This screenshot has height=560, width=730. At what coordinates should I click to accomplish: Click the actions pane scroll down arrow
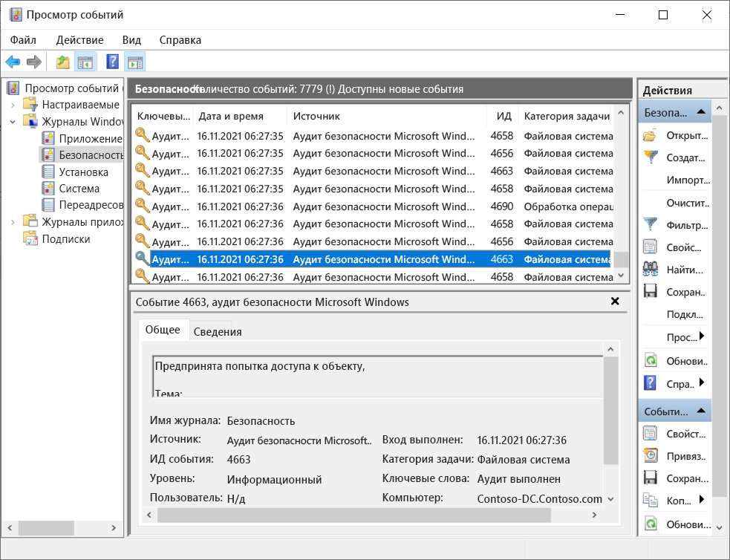[720, 527]
